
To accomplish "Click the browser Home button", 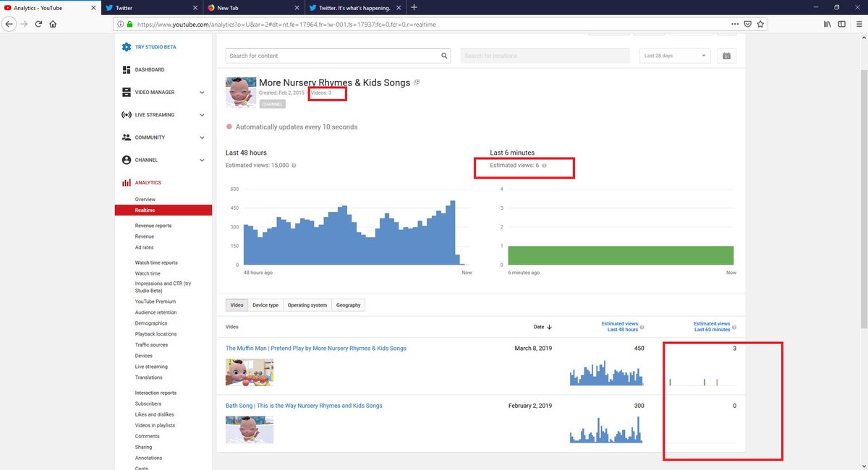I will tap(53, 24).
